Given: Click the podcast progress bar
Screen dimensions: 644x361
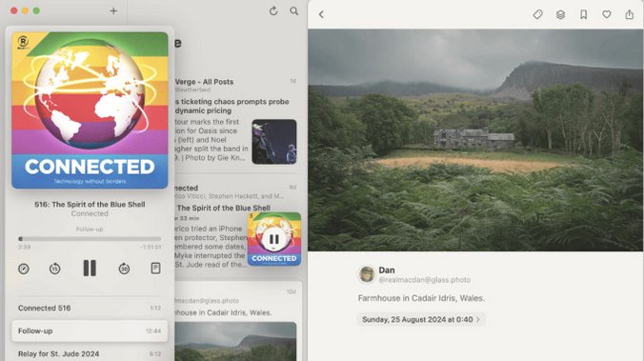Looking at the screenshot, I should 90,239.
